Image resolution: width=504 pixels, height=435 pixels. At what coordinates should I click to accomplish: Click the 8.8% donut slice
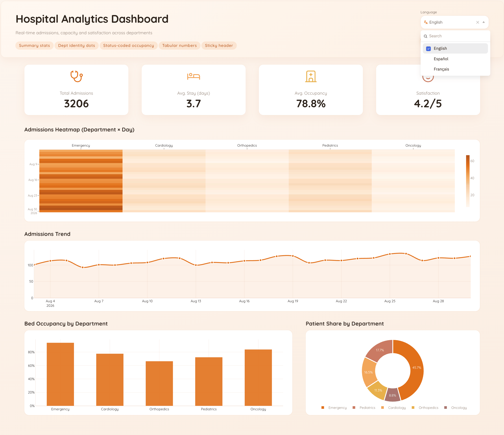pyautogui.click(x=392, y=395)
